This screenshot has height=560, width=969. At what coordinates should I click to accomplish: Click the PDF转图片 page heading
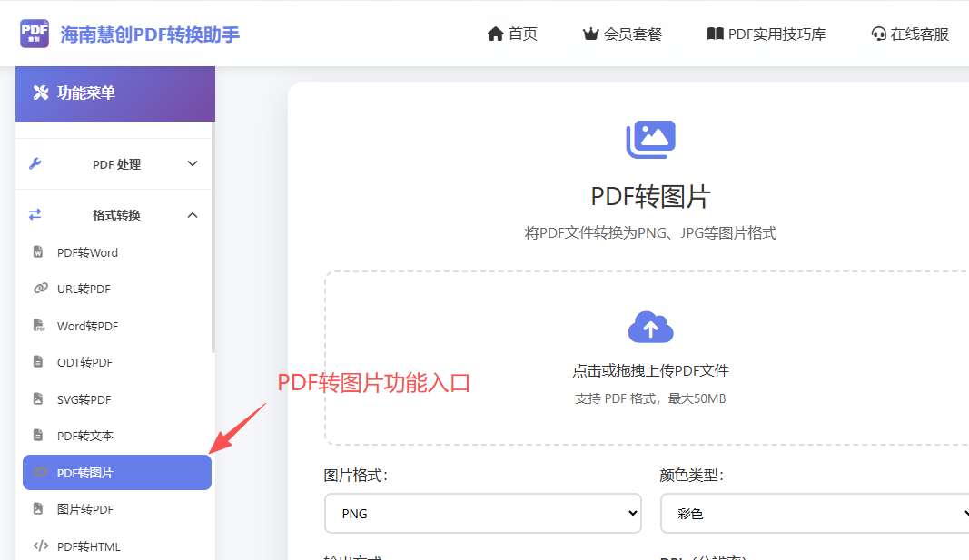coord(651,197)
